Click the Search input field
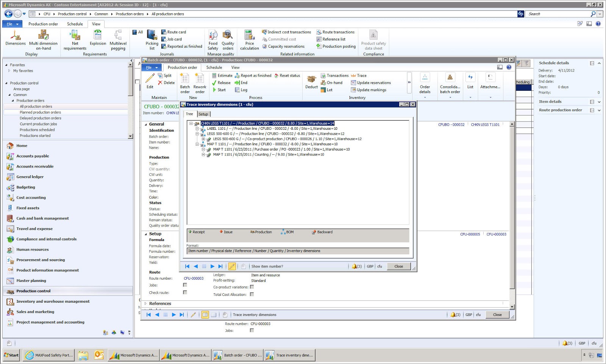The height and width of the screenshot is (364, 606). (557, 14)
